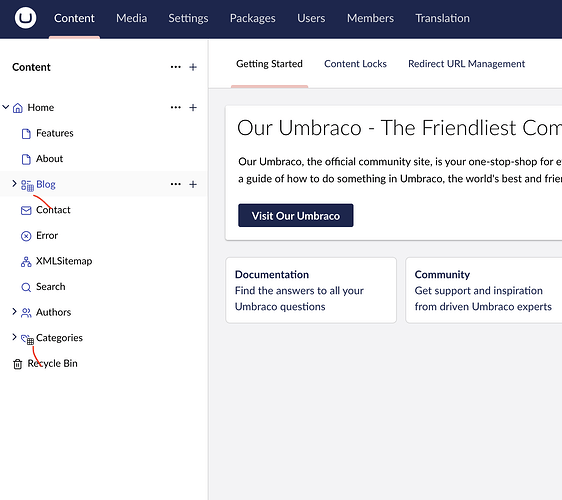Viewport: 562px width, 500px height.
Task: Open three-dot actions menu for Blog
Action: (x=176, y=184)
